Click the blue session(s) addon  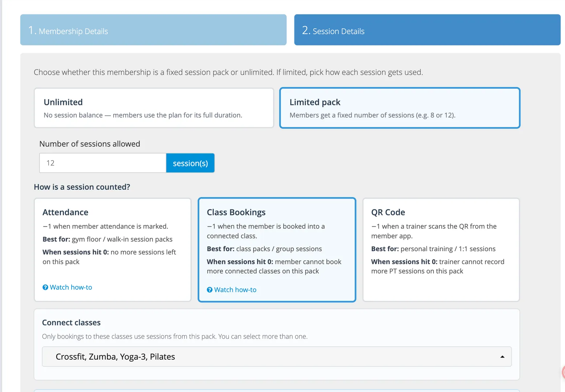coord(190,163)
